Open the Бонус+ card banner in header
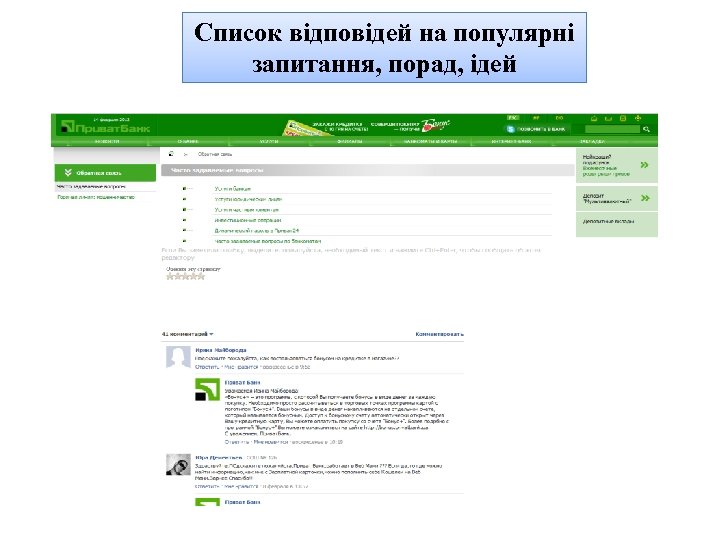The image size is (720, 540). pyautogui.click(x=366, y=127)
